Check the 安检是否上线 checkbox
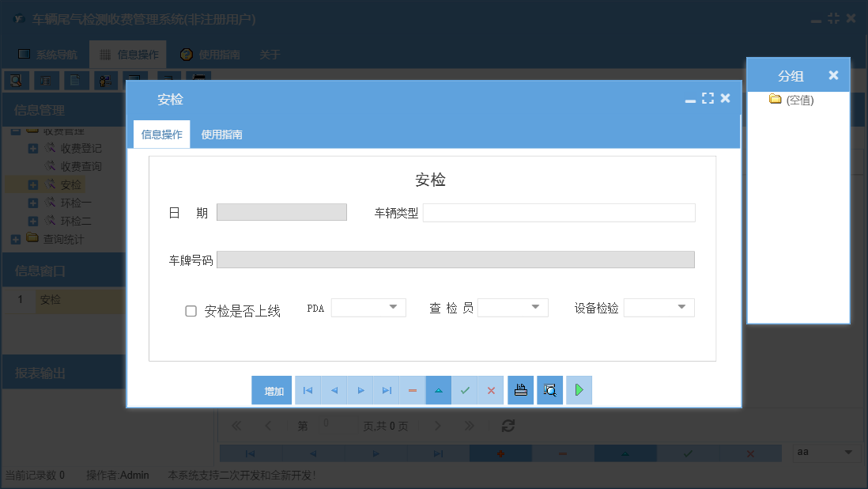 [x=190, y=311]
